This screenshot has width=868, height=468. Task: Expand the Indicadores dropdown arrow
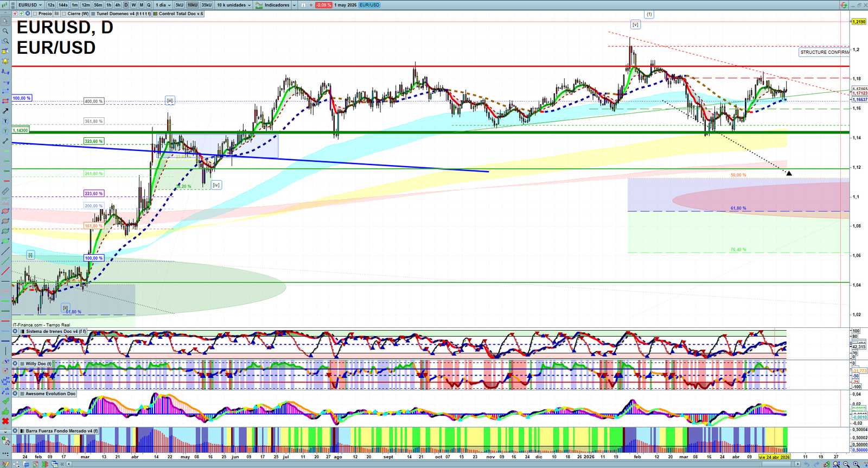294,5
